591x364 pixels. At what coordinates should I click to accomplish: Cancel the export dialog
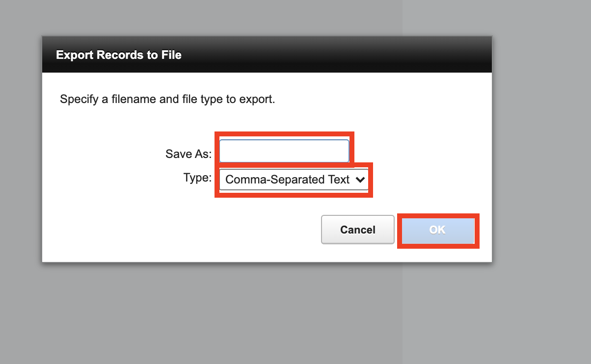click(x=358, y=230)
